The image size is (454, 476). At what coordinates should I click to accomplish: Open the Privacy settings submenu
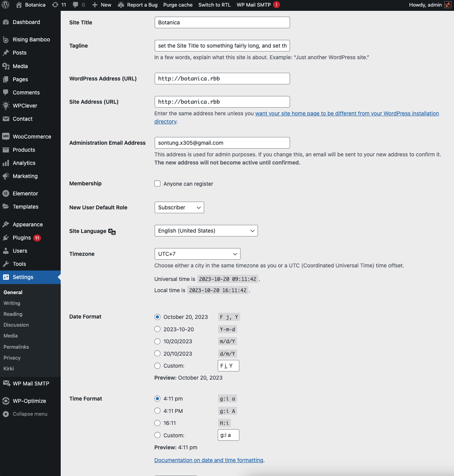[12, 358]
